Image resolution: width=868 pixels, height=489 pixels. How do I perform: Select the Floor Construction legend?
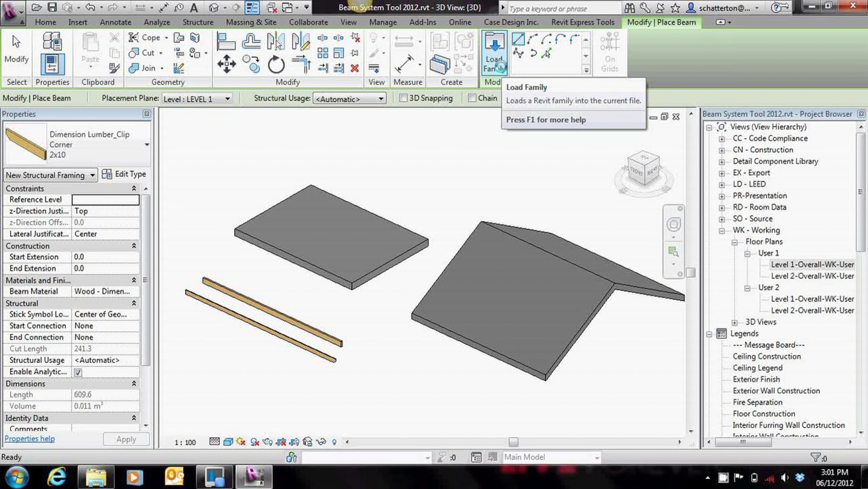pyautogui.click(x=764, y=414)
